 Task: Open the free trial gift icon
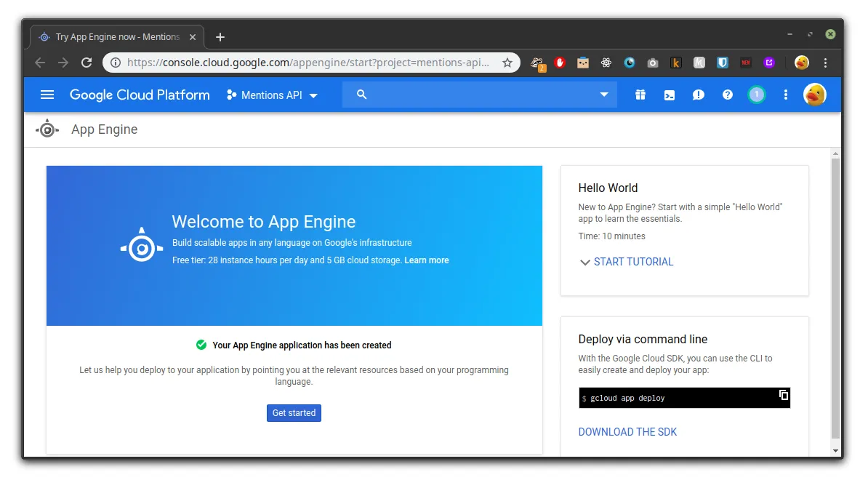tap(640, 95)
